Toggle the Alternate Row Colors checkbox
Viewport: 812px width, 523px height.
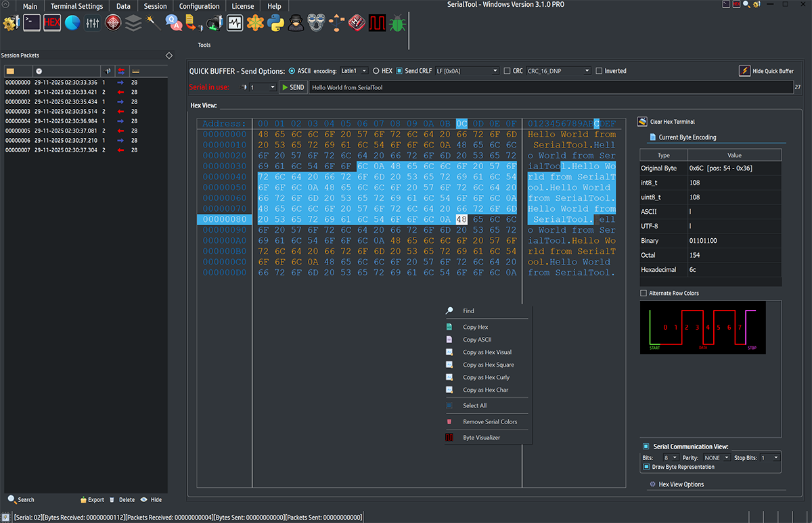(x=644, y=293)
